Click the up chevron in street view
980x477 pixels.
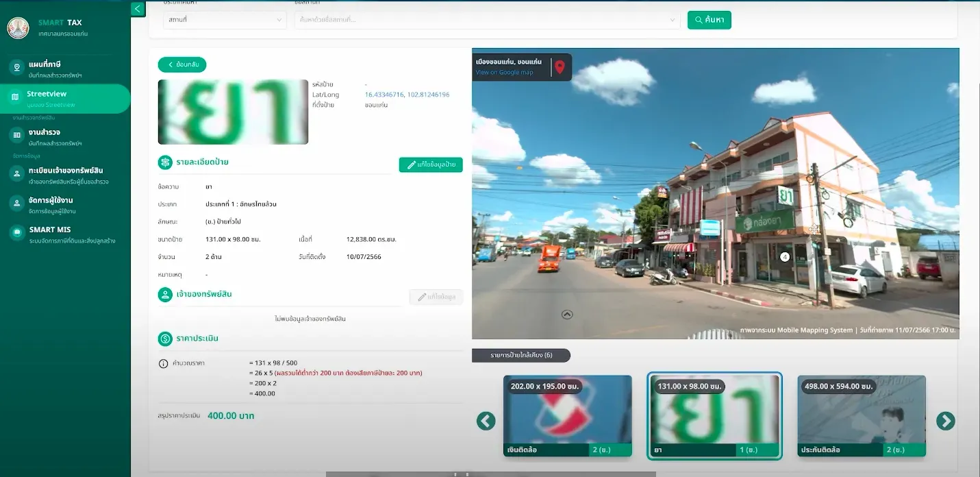pyautogui.click(x=567, y=315)
